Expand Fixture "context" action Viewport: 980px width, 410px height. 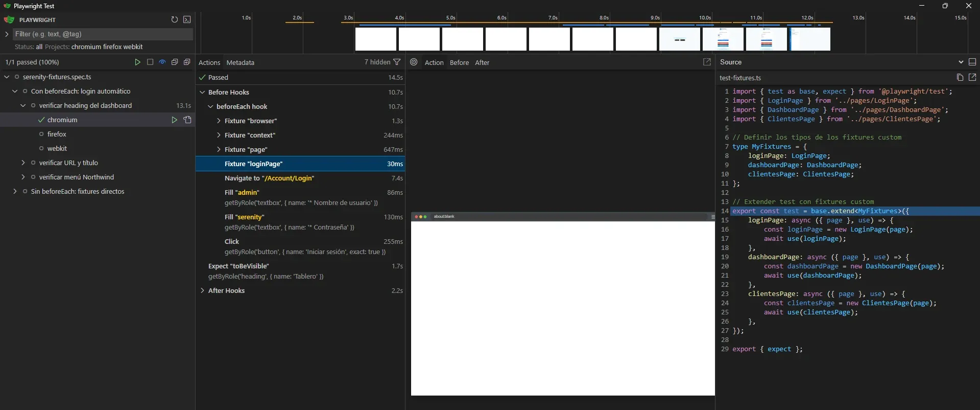pos(219,135)
